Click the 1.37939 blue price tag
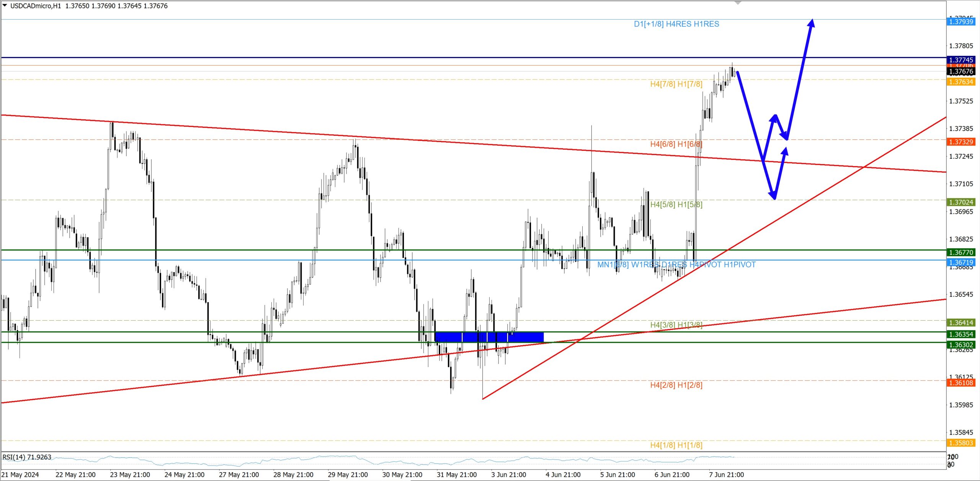 (x=961, y=22)
